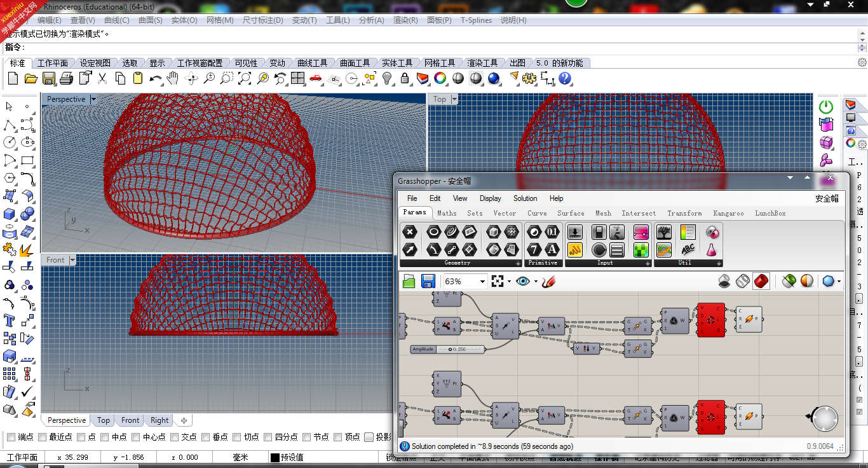Screen dimensions: 868x468
Task: Click the 工作平面 status bar button
Action: tap(22, 457)
